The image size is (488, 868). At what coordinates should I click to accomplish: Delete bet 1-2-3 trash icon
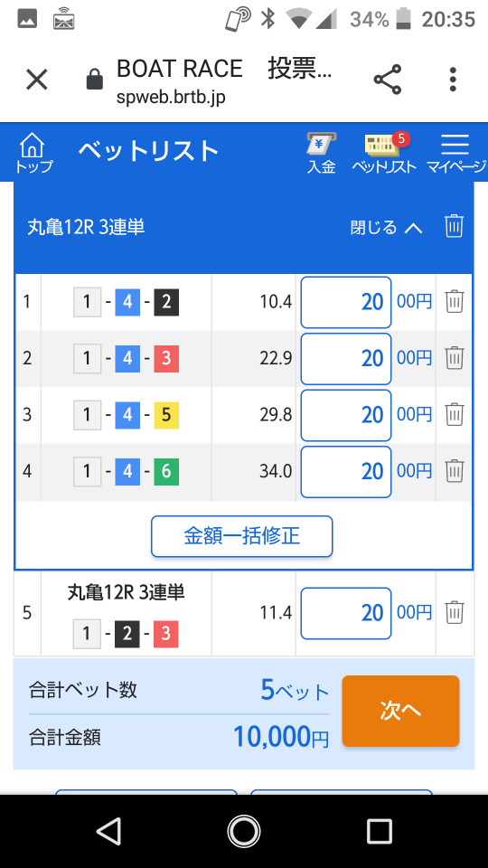pos(455,612)
